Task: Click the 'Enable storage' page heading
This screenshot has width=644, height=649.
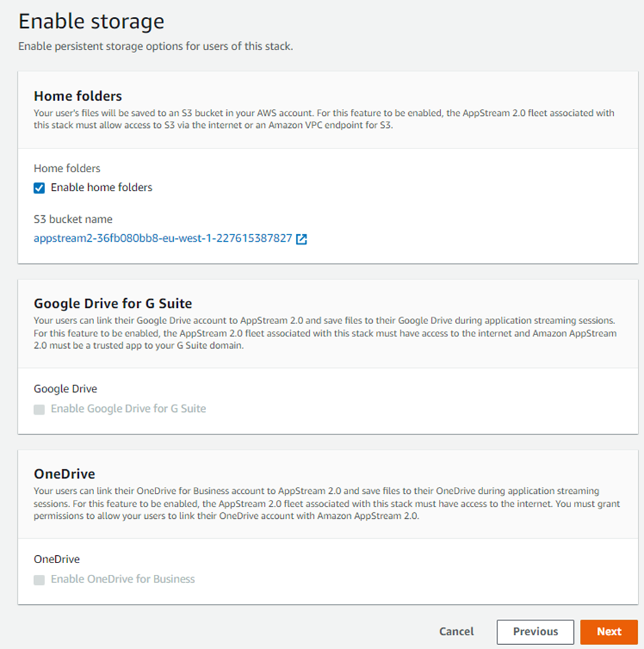Action: click(x=91, y=21)
